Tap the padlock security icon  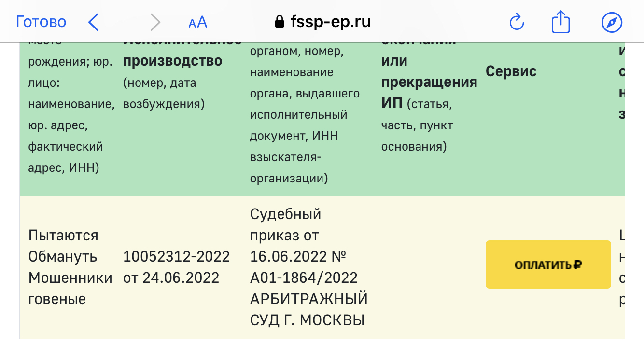click(279, 22)
